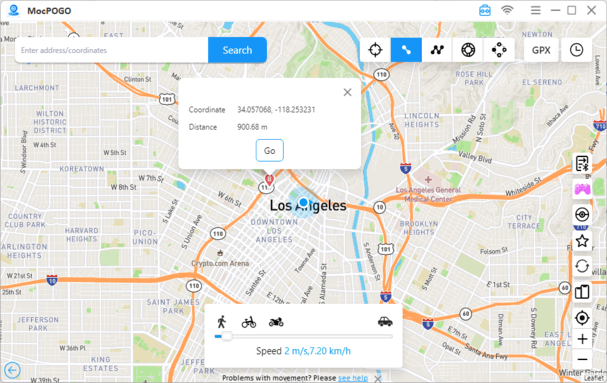Screen dimensions: 607x383
Task: Click the favorites star icon
Action: coord(582,241)
